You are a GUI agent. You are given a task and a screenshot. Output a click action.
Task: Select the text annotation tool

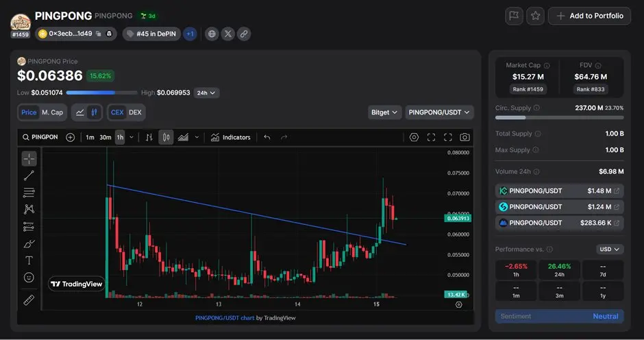pos(29,260)
